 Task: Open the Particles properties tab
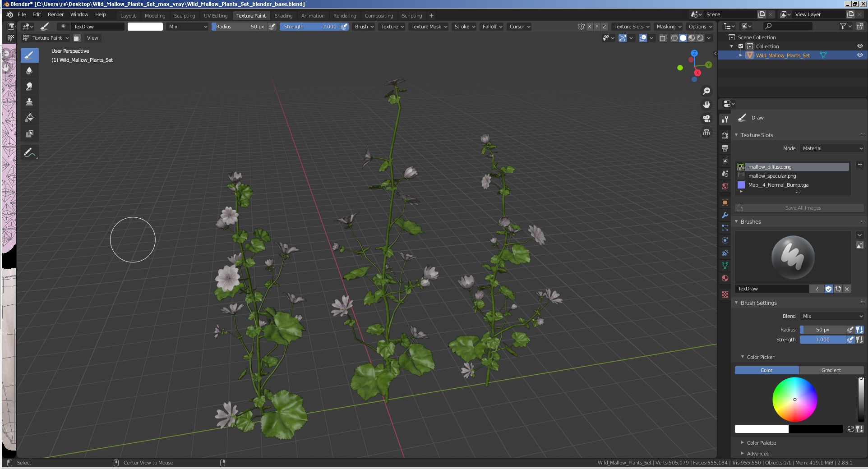tap(725, 228)
